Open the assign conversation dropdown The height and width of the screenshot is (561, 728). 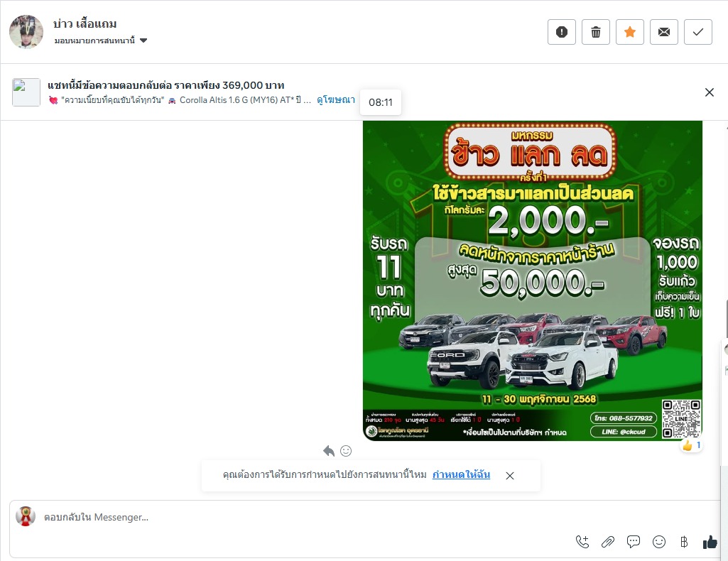tap(100, 40)
